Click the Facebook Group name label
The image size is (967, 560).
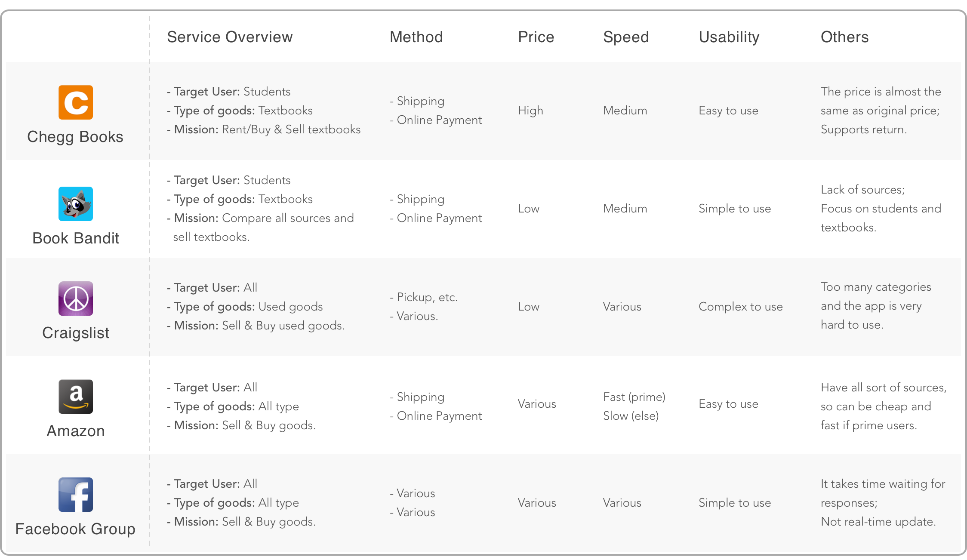[x=75, y=529]
